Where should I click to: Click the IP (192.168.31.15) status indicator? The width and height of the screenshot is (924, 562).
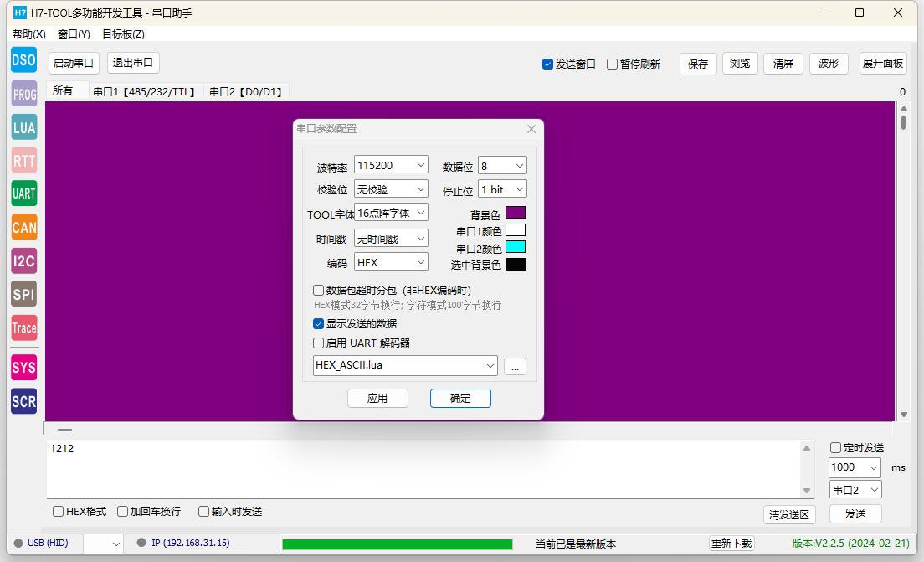pyautogui.click(x=183, y=543)
